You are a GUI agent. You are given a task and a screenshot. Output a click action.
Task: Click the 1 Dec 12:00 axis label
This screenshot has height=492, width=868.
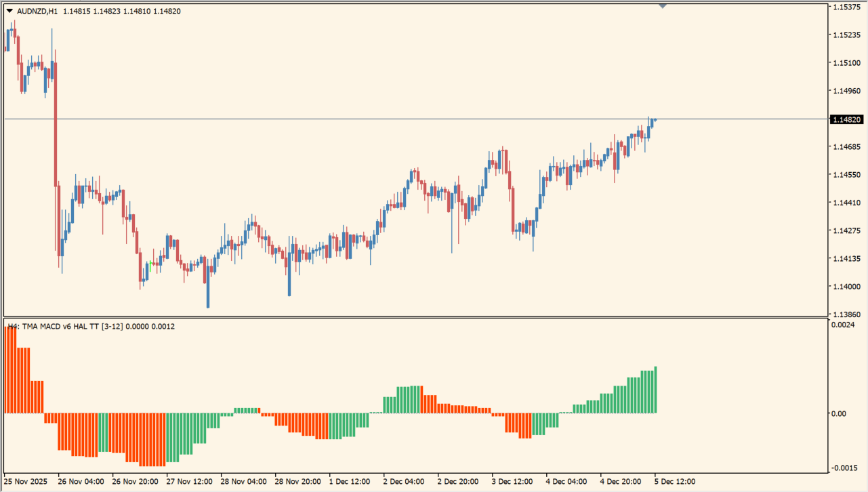click(x=351, y=483)
